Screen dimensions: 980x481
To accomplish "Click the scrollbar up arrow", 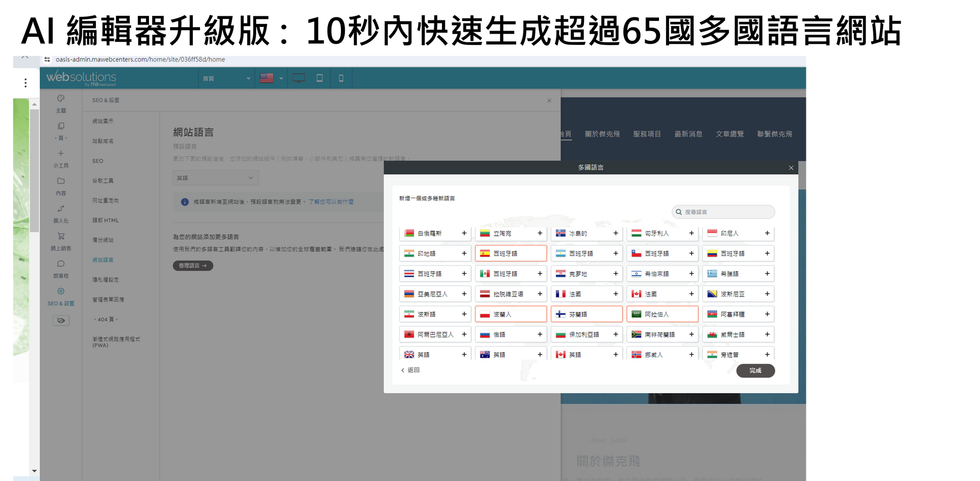I will click(x=34, y=104).
